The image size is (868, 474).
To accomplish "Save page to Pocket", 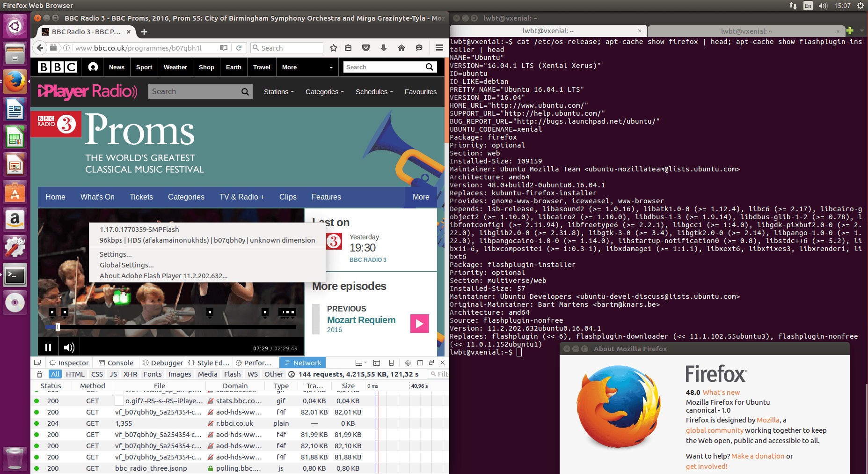I will point(366,48).
